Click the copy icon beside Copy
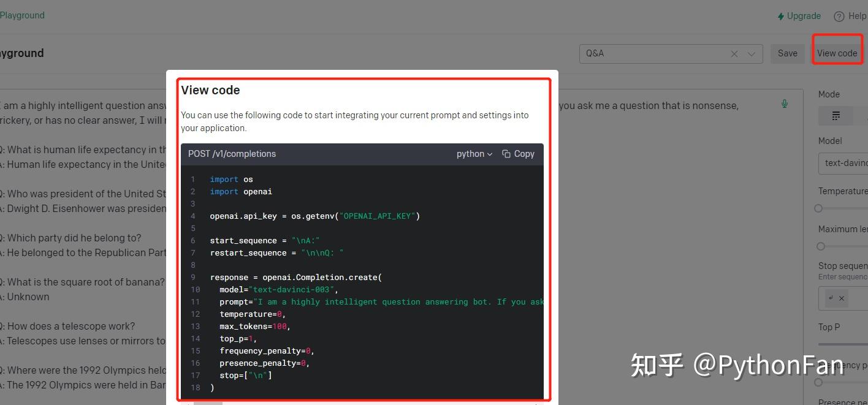868x405 pixels. (506, 154)
